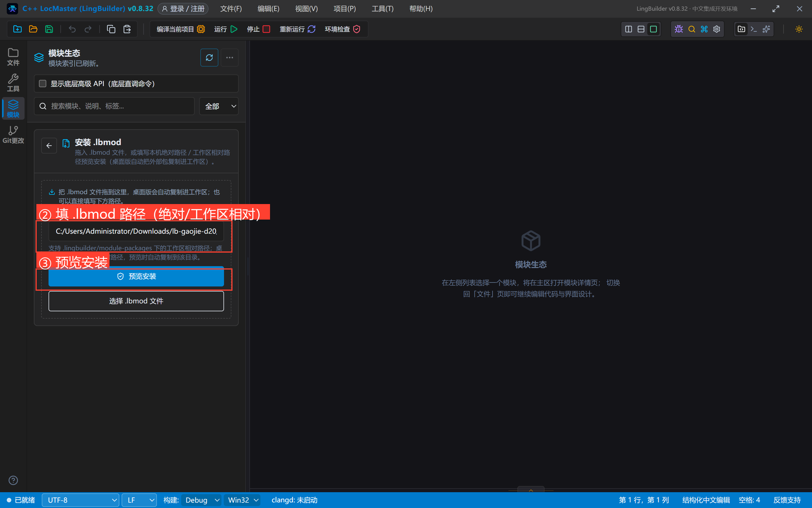The image size is (812, 508).
Task: Open the module panel more options (…)
Action: 230,58
